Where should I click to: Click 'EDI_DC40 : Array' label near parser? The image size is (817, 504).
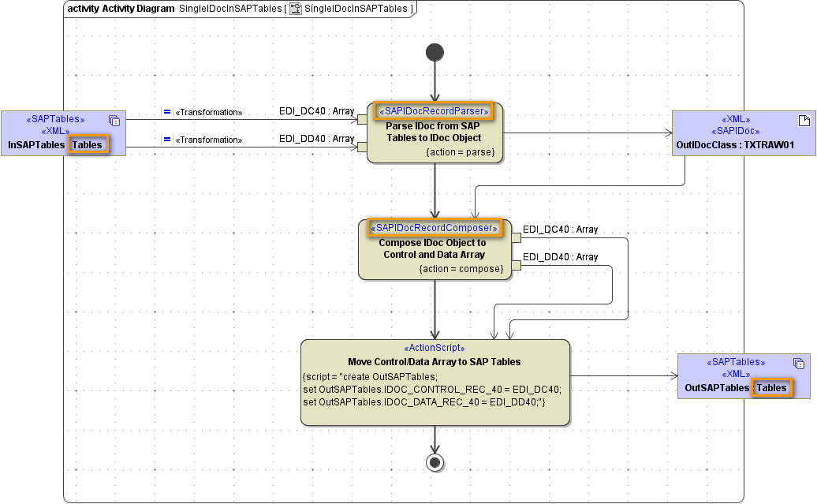(316, 111)
